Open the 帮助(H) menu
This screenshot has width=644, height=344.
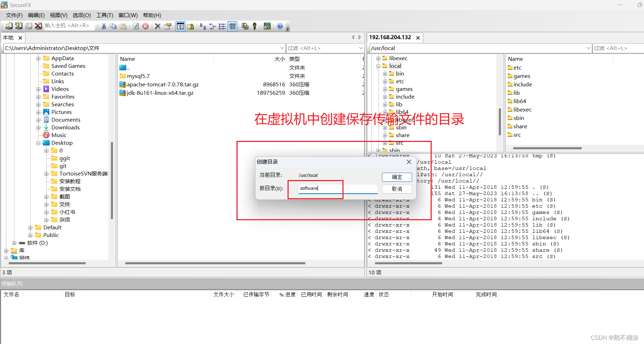(x=152, y=15)
